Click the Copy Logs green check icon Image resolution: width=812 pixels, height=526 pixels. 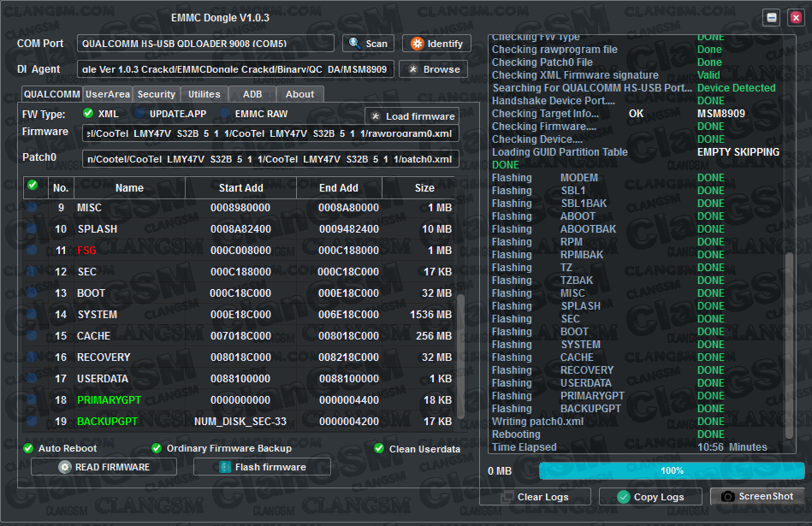coord(624,497)
